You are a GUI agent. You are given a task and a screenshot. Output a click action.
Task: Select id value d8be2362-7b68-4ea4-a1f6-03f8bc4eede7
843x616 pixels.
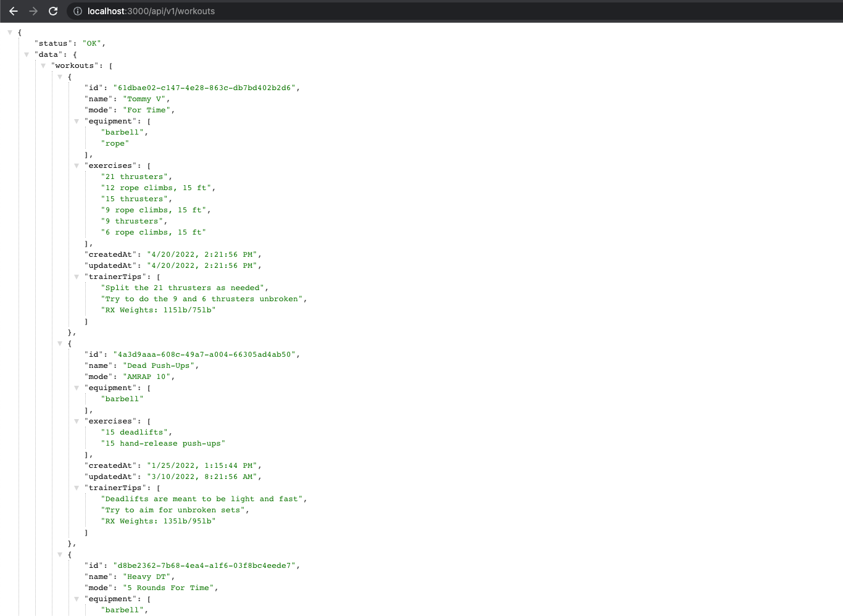(x=204, y=565)
